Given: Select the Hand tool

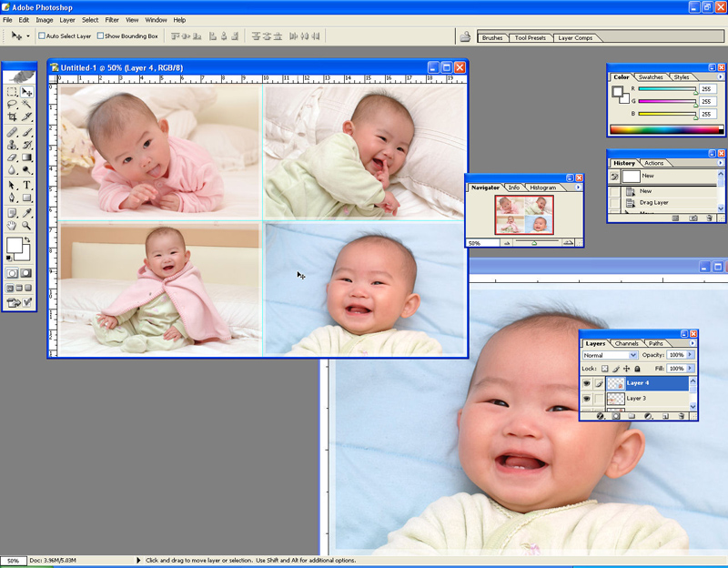Looking at the screenshot, I should click(x=13, y=225).
